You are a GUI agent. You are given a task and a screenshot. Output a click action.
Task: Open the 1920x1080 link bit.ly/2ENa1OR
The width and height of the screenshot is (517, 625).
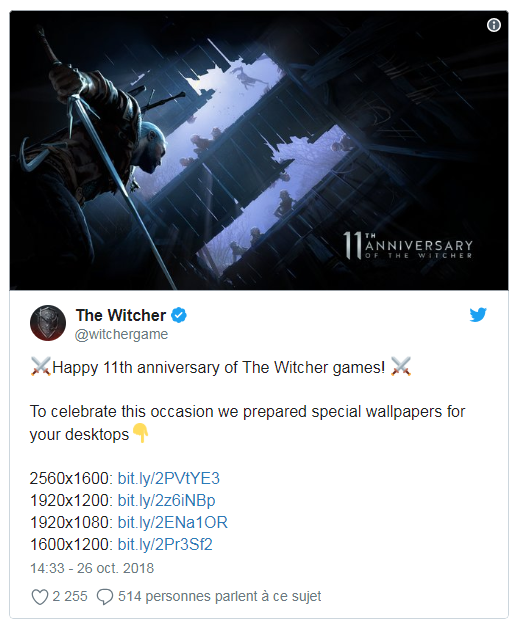173,522
